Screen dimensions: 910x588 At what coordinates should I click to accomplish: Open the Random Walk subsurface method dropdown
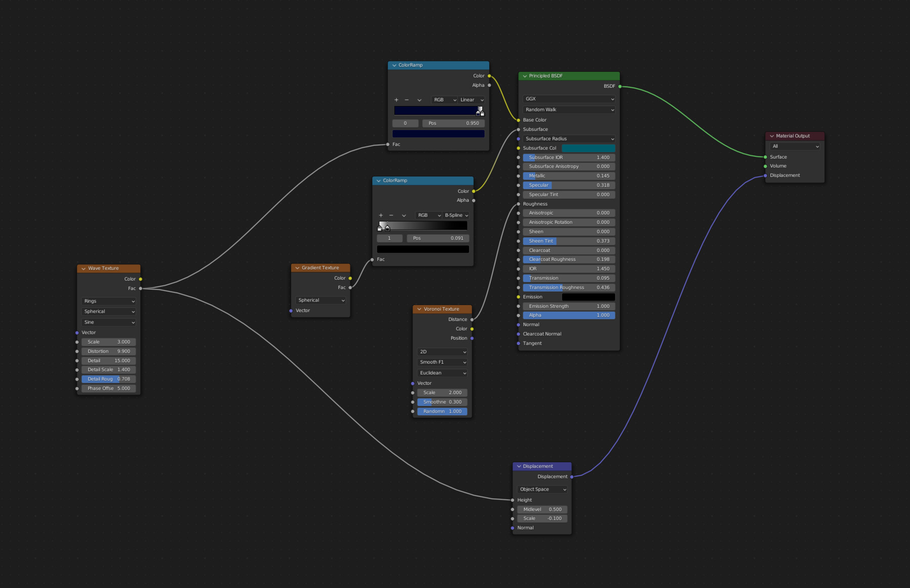(569, 110)
